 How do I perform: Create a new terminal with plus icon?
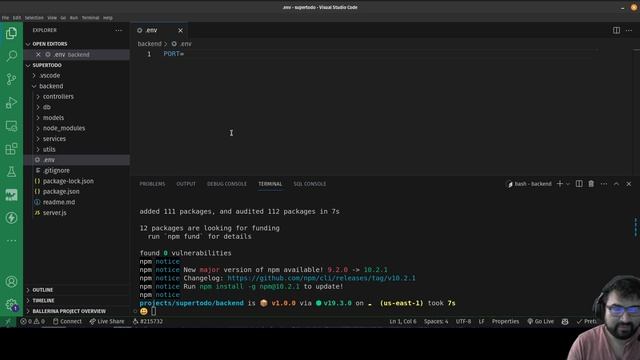point(560,184)
